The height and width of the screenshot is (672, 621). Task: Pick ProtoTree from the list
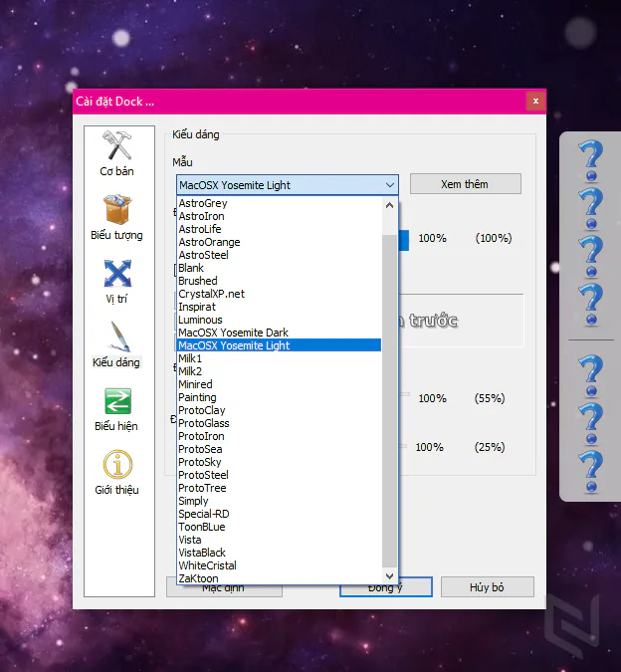click(x=279, y=488)
